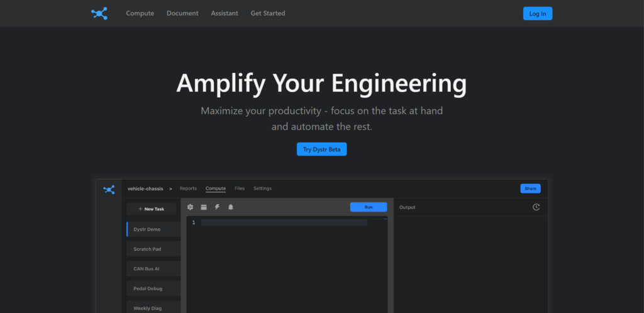The height and width of the screenshot is (313, 644).
Task: Open output history clock icon
Action: coord(536,207)
